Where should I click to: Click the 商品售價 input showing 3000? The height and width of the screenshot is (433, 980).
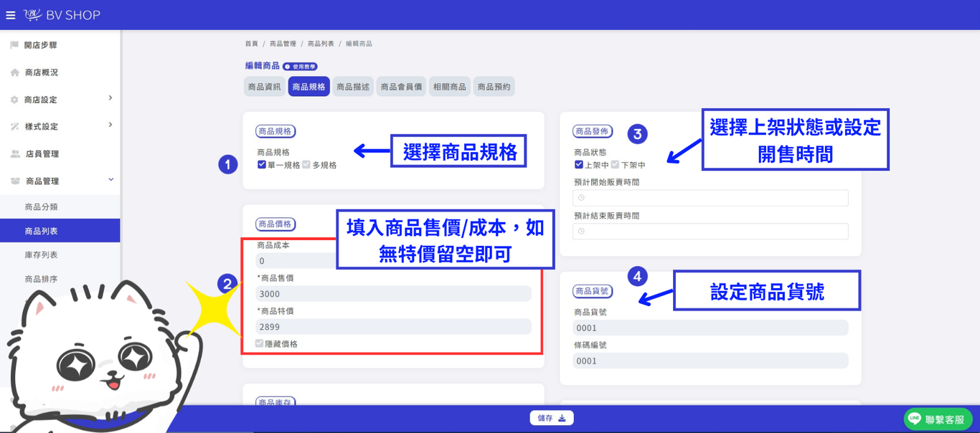(393, 294)
